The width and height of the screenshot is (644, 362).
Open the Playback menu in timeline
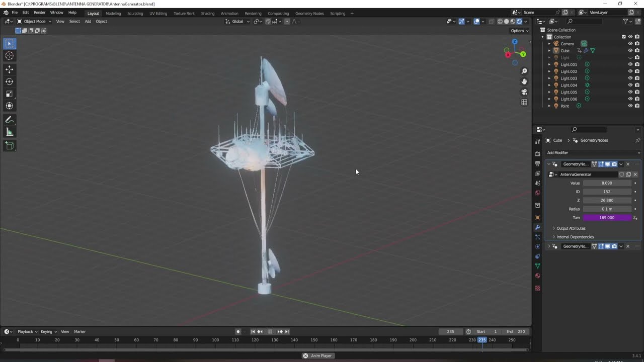tap(27, 332)
